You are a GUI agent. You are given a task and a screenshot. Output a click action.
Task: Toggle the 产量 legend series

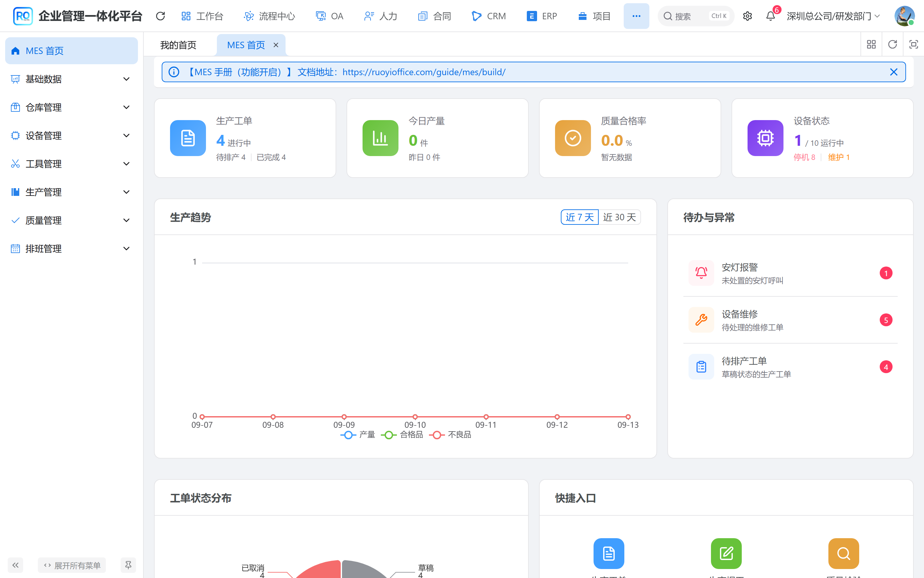coord(358,435)
